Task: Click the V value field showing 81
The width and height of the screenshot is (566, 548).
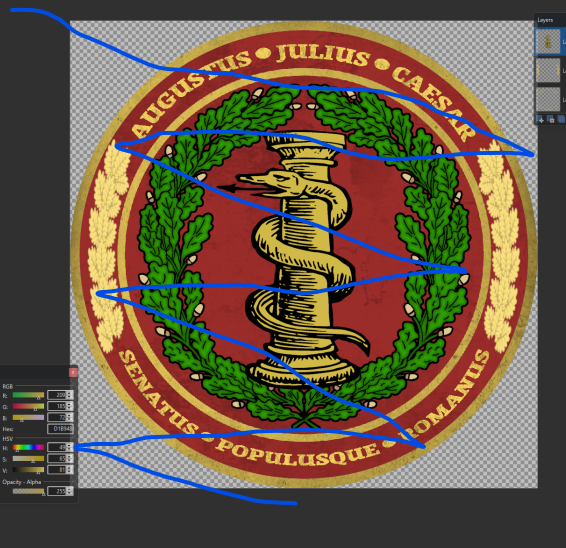Action: coord(57,470)
